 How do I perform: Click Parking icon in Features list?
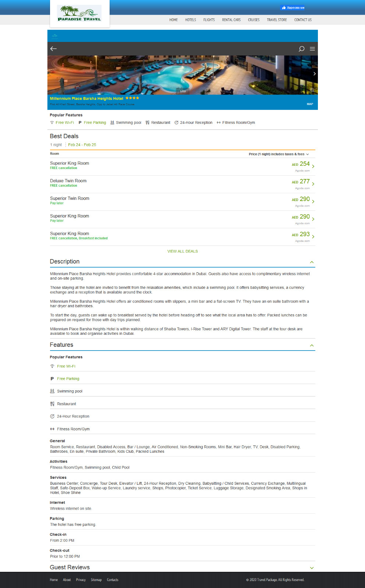click(52, 379)
